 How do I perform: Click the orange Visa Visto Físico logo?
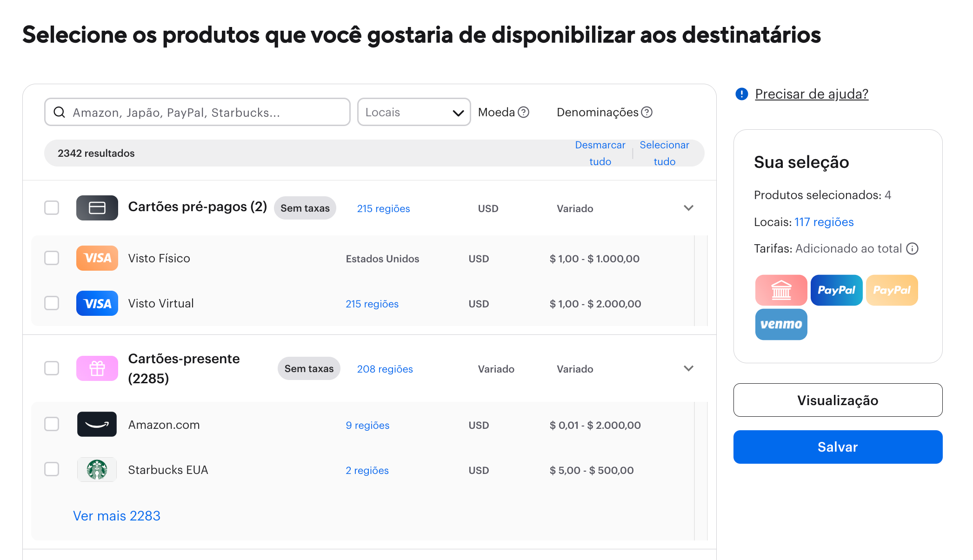97,258
